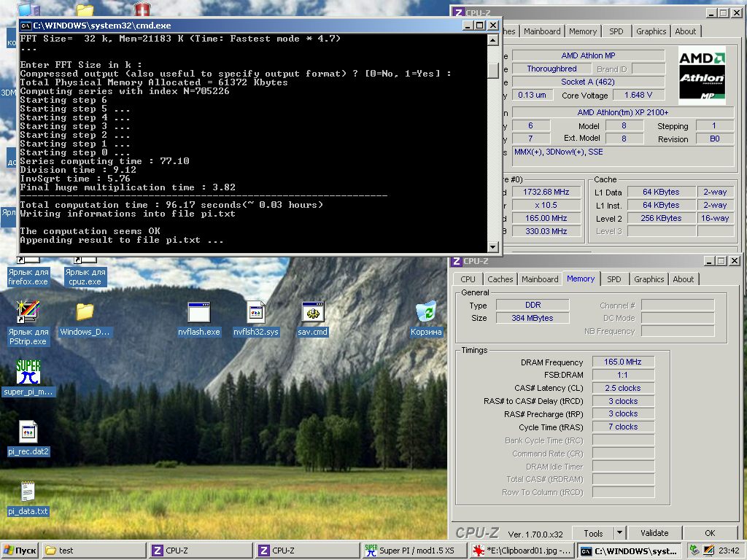Image resolution: width=747 pixels, height=560 pixels.
Task: Open the Windows_D... folder on desktop
Action: point(85,319)
